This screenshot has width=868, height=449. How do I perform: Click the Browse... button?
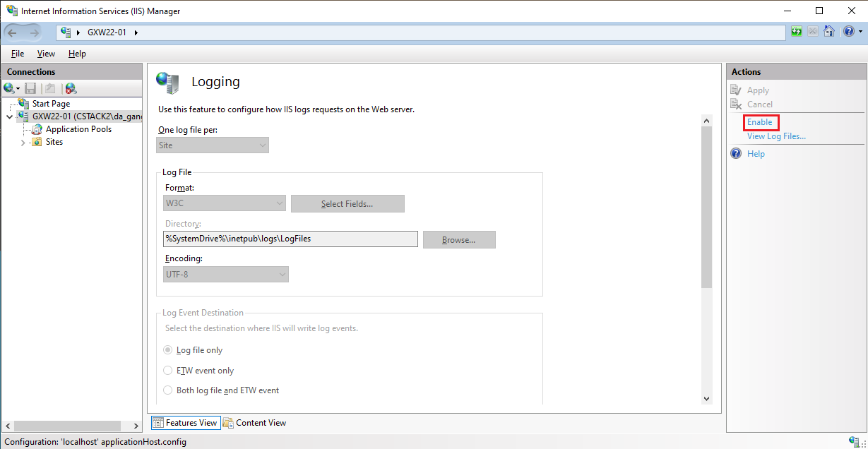click(459, 240)
